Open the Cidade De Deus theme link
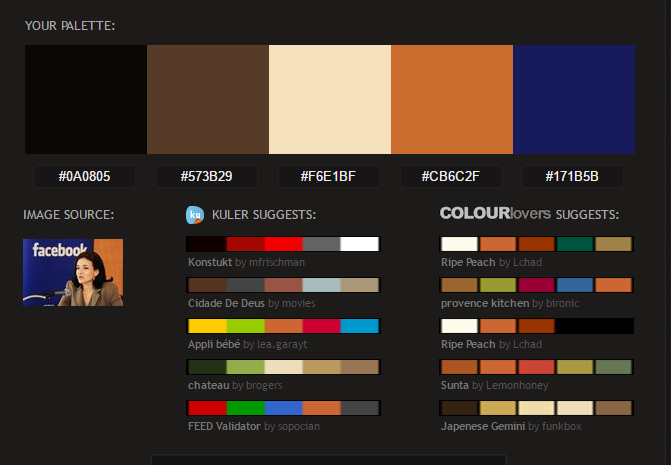The width and height of the screenshot is (671, 465). [226, 303]
